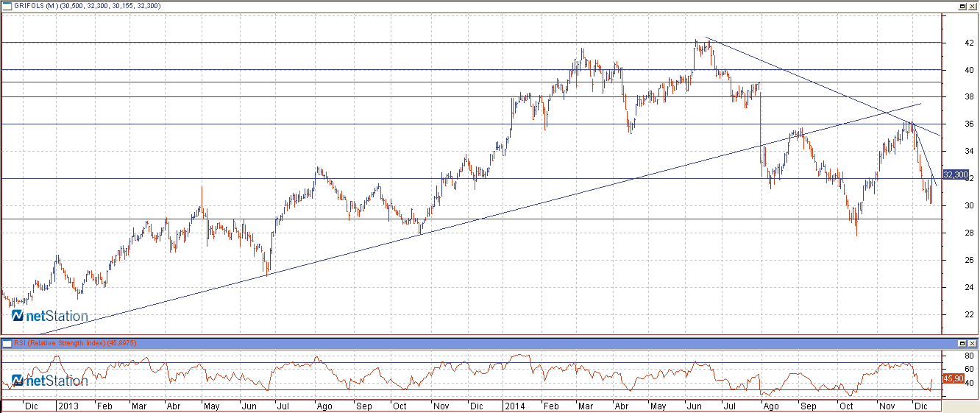Click the RSI (Relative Strength Index) title
Viewport: 980px width, 413px height.
point(59,343)
